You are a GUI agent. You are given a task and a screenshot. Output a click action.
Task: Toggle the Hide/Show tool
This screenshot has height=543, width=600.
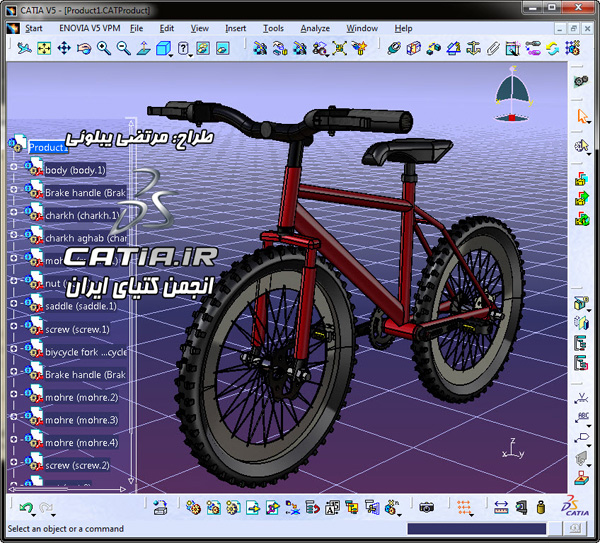(x=203, y=49)
